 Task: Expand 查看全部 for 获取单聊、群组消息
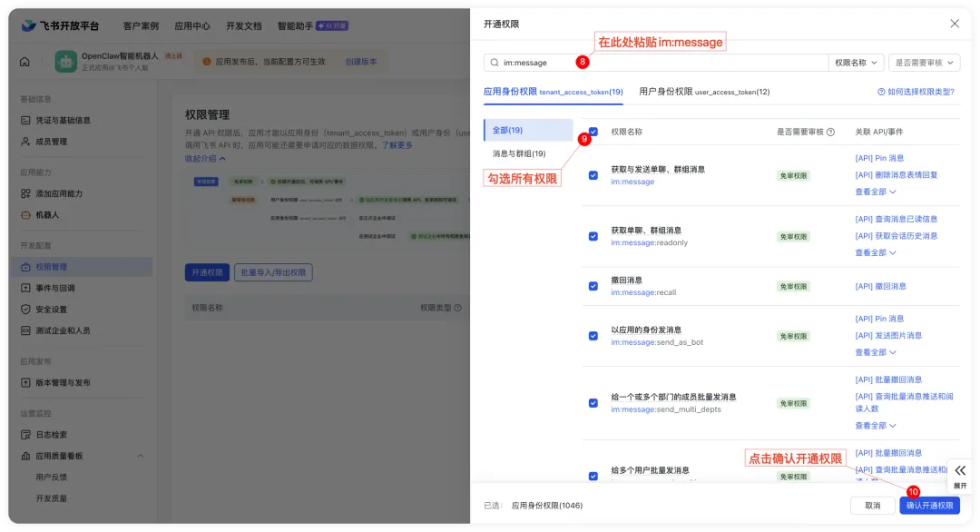(875, 252)
